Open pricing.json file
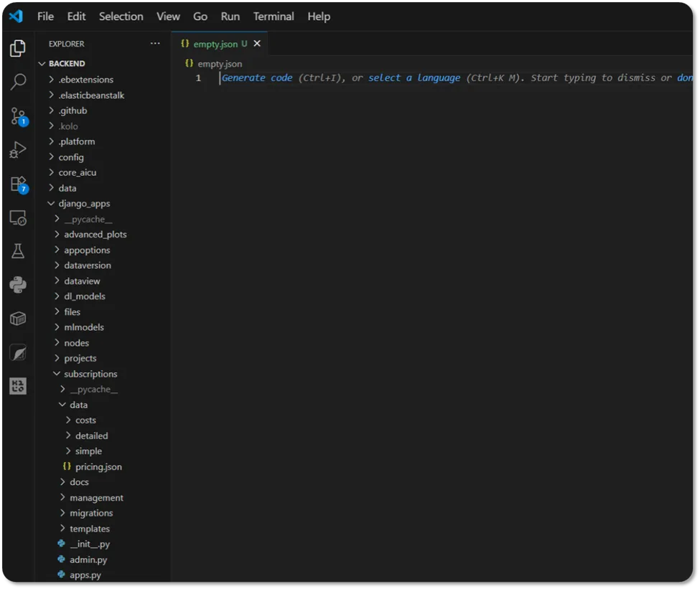This screenshot has height=589, width=700. point(98,467)
